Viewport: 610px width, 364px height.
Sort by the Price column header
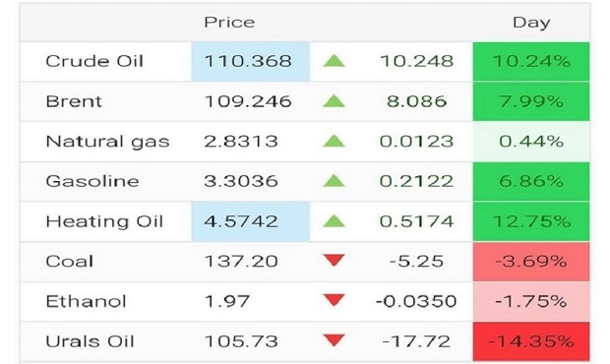point(229,23)
